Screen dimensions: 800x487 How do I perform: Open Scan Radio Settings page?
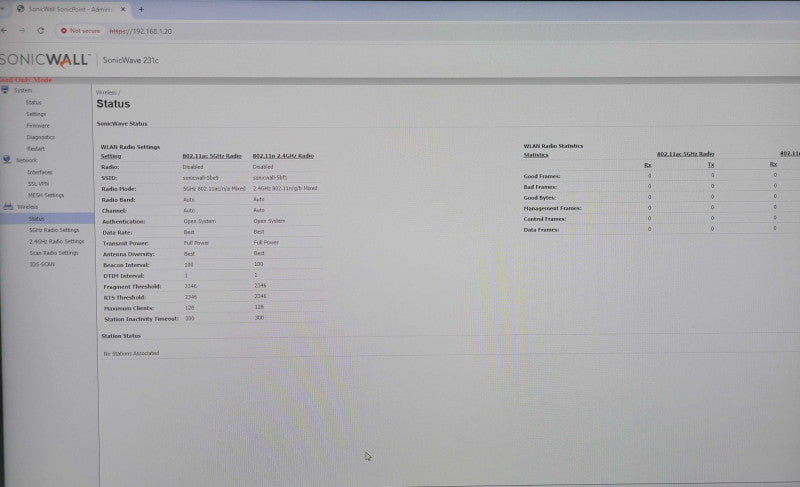pyautogui.click(x=54, y=253)
